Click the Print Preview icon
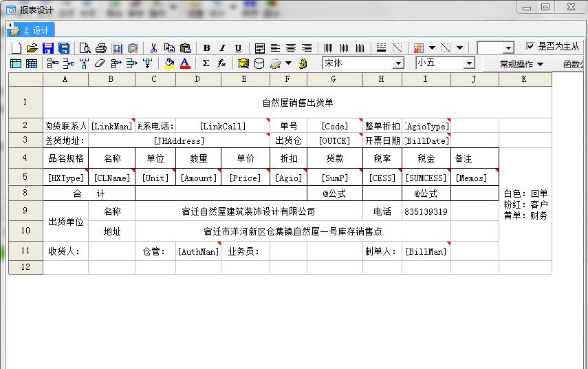588x369 pixels. (x=85, y=48)
